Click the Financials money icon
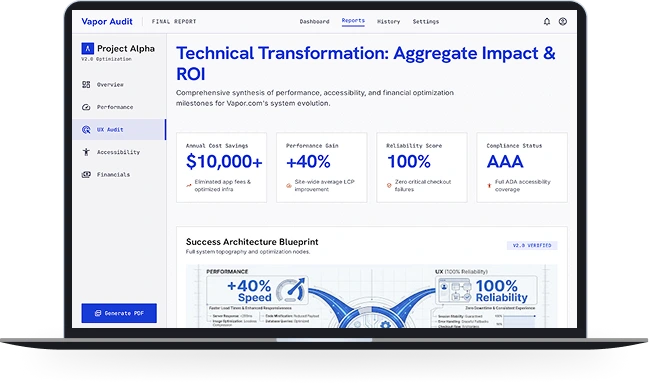 pyautogui.click(x=86, y=175)
